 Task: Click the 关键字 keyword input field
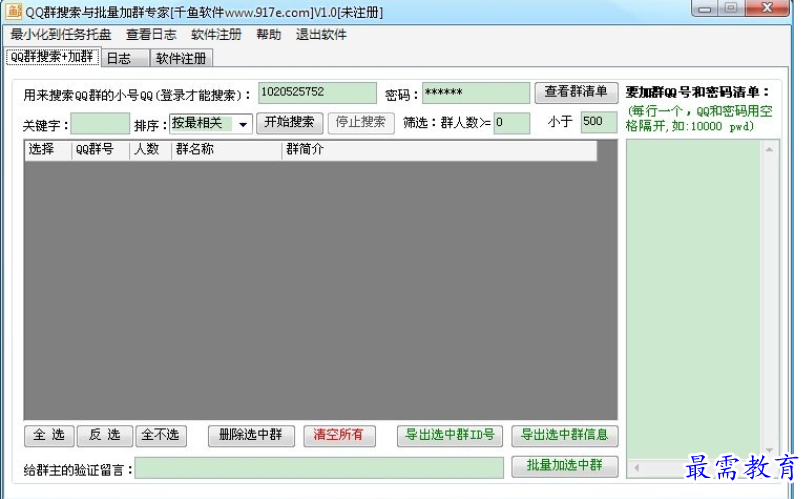[100, 123]
